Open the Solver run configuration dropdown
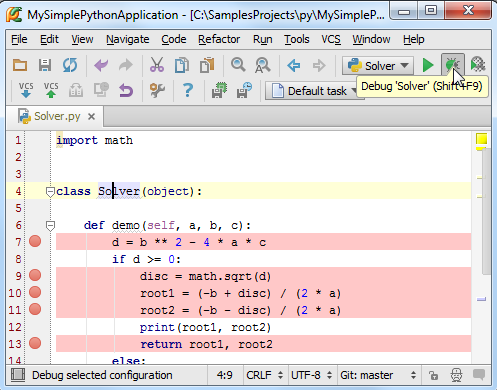 (x=378, y=66)
